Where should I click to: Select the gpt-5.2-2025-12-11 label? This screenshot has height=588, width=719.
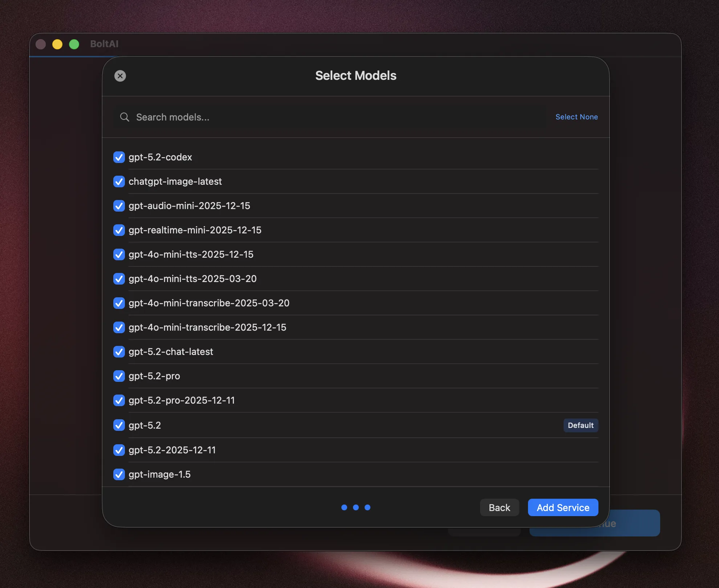(x=172, y=450)
